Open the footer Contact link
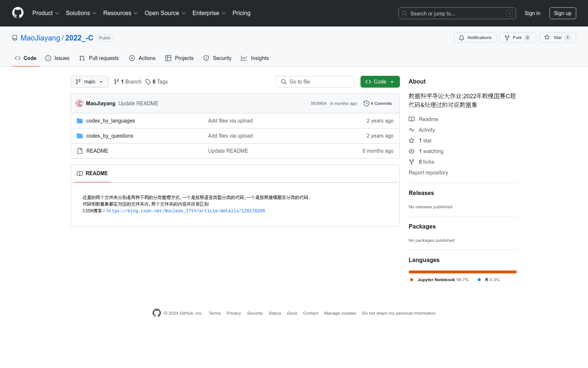The image size is (588, 368). pos(311,313)
